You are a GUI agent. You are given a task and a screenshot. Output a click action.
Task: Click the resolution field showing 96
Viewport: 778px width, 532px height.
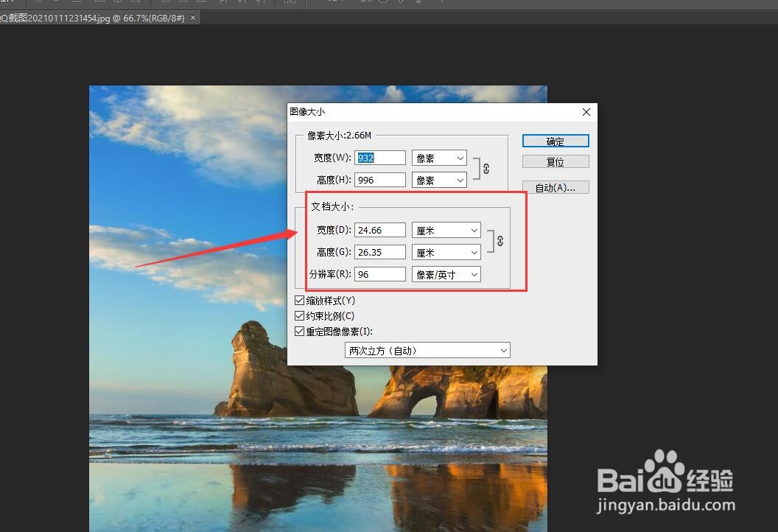[380, 274]
